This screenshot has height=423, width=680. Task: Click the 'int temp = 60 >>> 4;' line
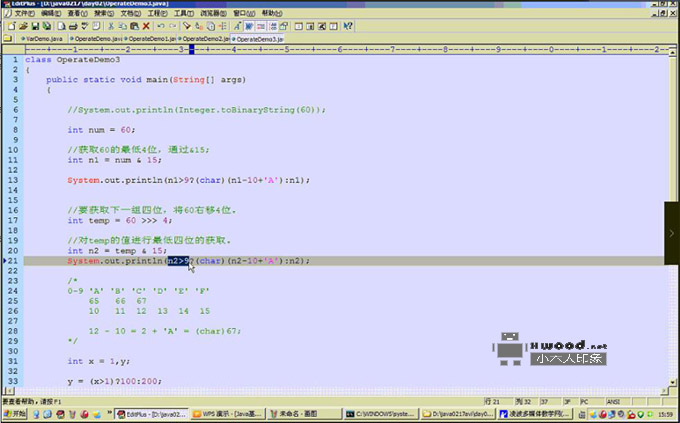pos(119,220)
